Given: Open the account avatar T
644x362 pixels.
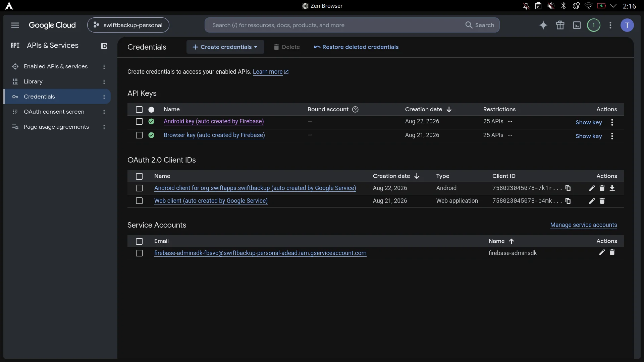Looking at the screenshot, I should pos(627,25).
